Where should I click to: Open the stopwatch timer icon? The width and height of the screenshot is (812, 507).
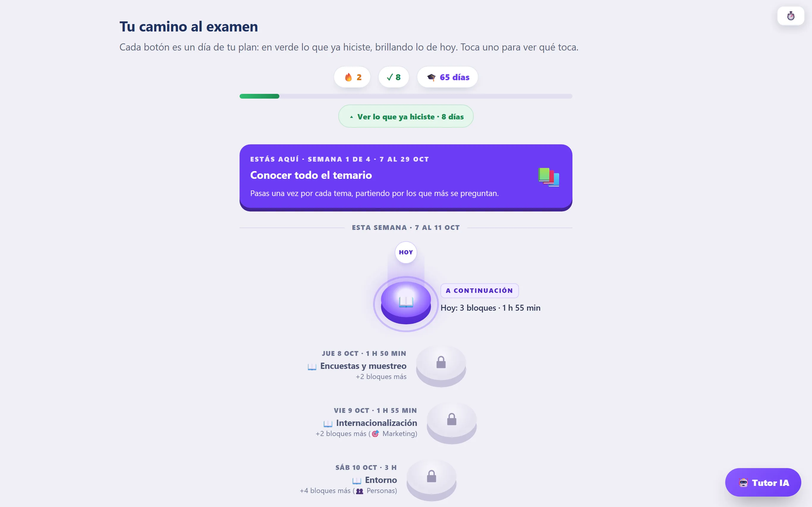791,16
